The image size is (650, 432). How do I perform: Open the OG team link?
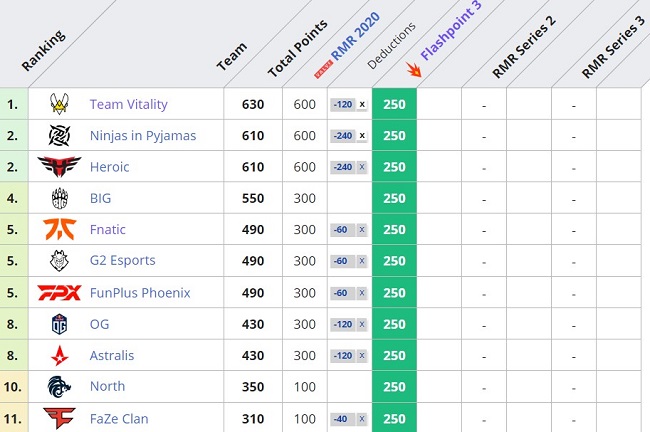(99, 324)
